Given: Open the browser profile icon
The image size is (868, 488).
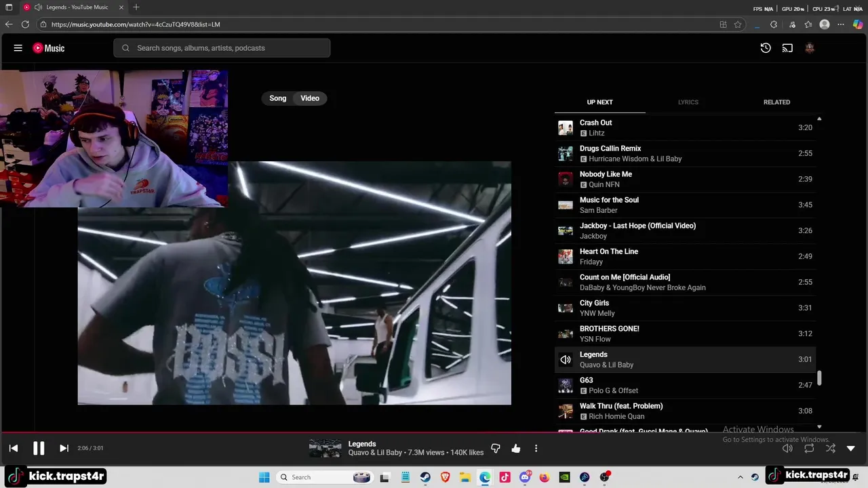Looking at the screenshot, I should pos(825,24).
